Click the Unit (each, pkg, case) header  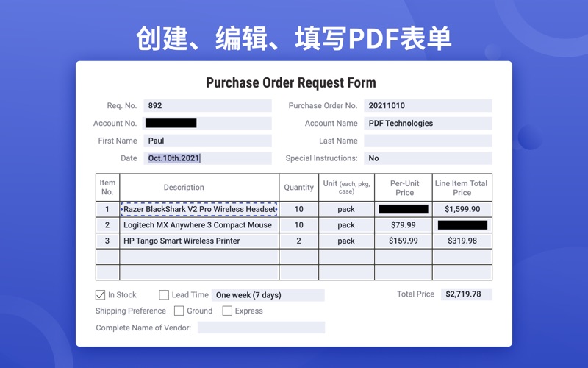coord(346,187)
